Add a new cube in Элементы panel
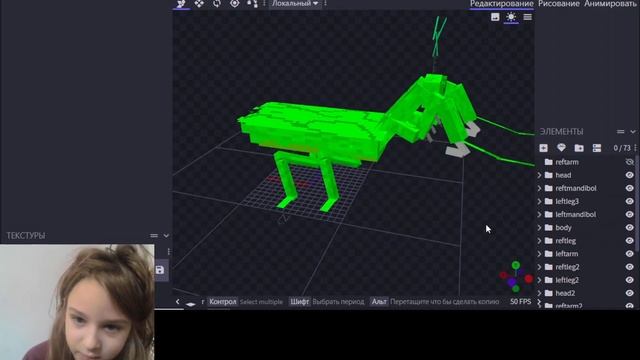640x360 pixels. point(543,148)
